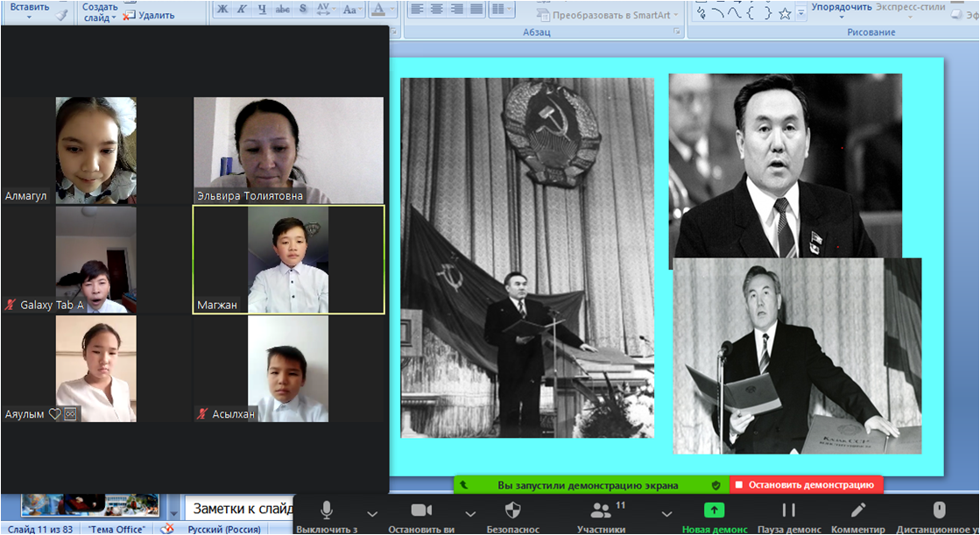Image resolution: width=980 pixels, height=535 pixels.
Task: Click the spell check status bar icon
Action: coord(168,529)
